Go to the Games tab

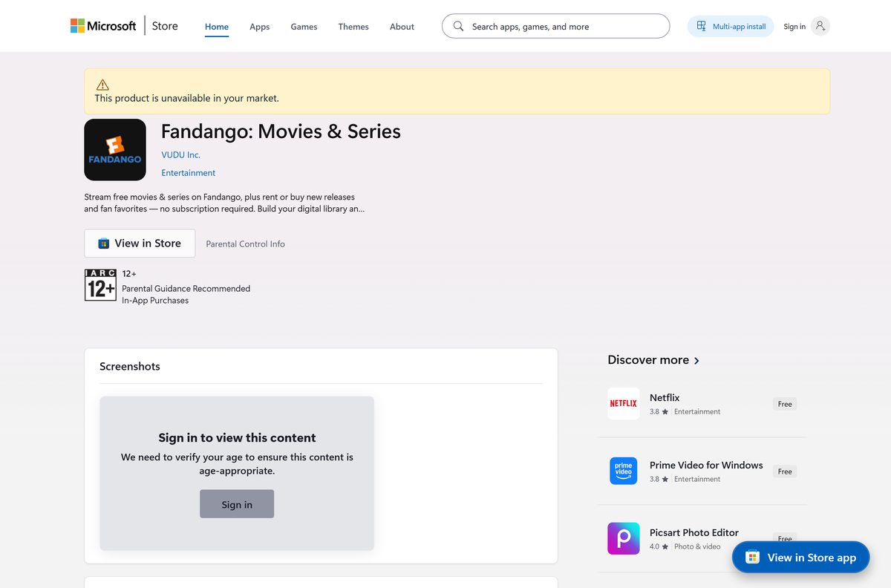click(x=304, y=27)
